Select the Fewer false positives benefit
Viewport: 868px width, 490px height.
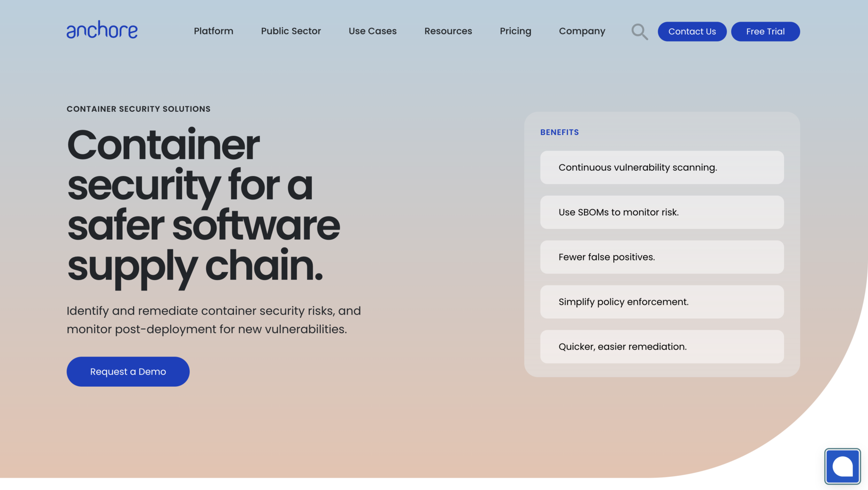pyautogui.click(x=661, y=257)
